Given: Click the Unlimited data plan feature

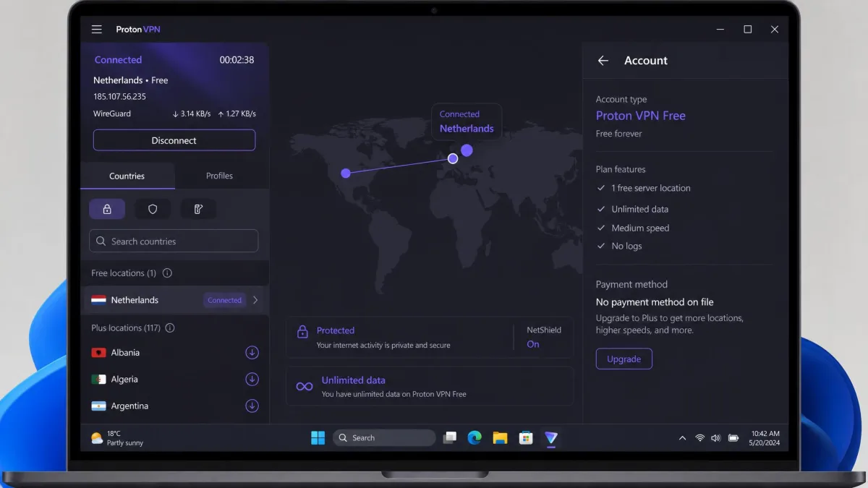Looking at the screenshot, I should 640,209.
